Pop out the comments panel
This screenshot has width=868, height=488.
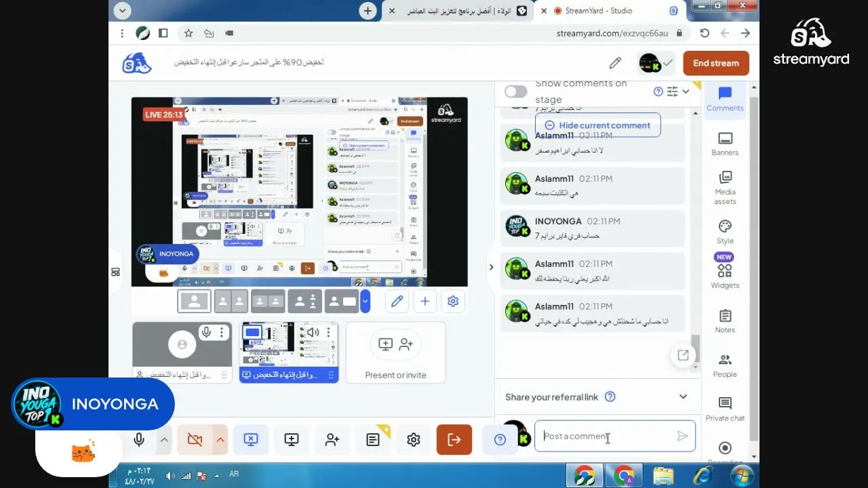(683, 355)
